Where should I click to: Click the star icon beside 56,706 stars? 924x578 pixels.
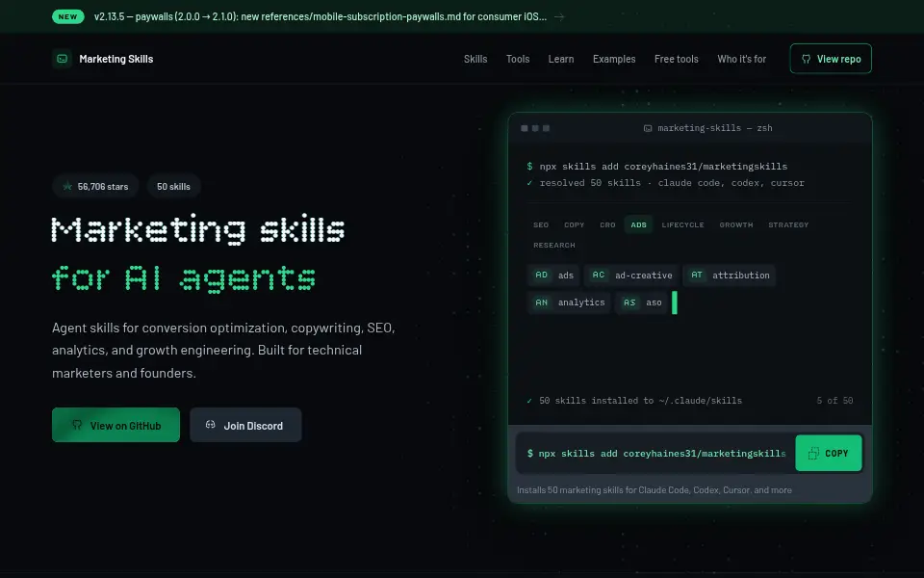[67, 186]
